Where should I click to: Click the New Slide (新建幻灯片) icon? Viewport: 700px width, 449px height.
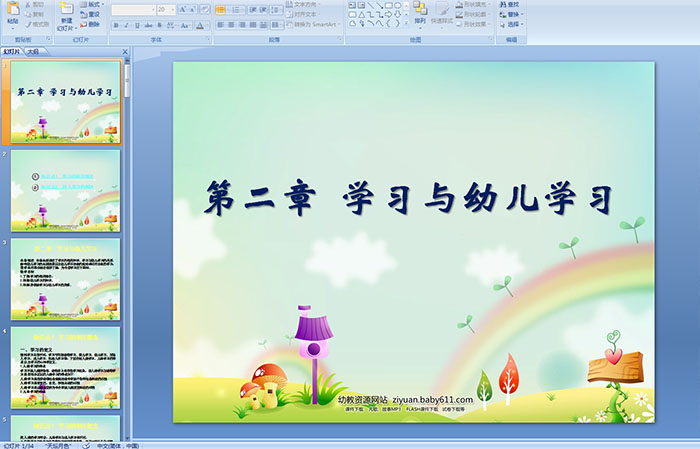(x=67, y=8)
